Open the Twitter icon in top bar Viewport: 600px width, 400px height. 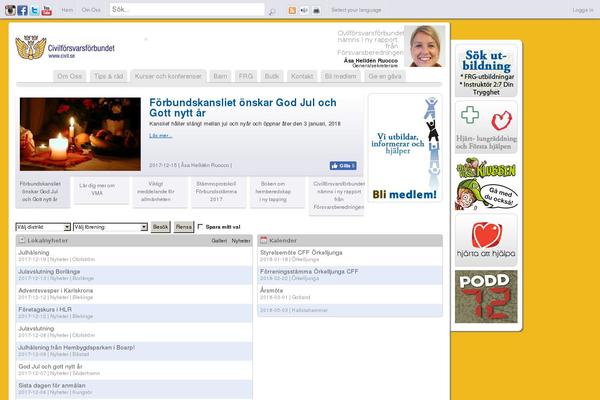tap(34, 10)
